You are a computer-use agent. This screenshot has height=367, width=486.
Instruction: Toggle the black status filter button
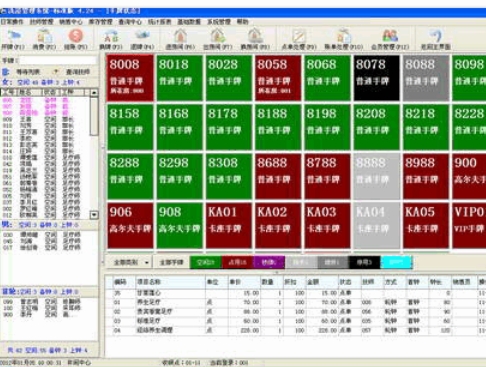click(364, 262)
